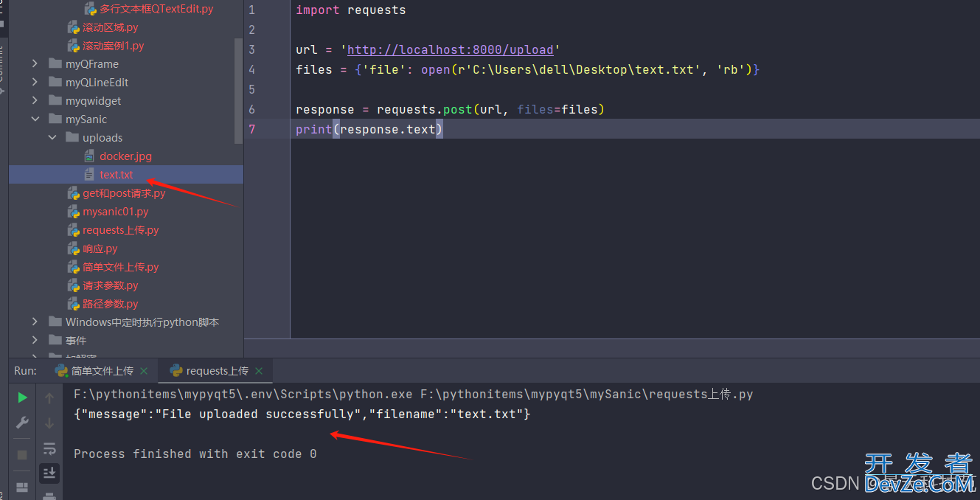Open 多行文本框QTextEdit.py in the project tree
This screenshot has height=500, width=980.
pyautogui.click(x=157, y=9)
